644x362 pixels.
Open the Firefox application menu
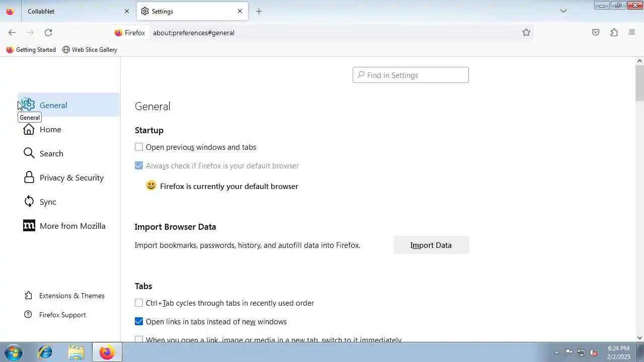coord(632,33)
